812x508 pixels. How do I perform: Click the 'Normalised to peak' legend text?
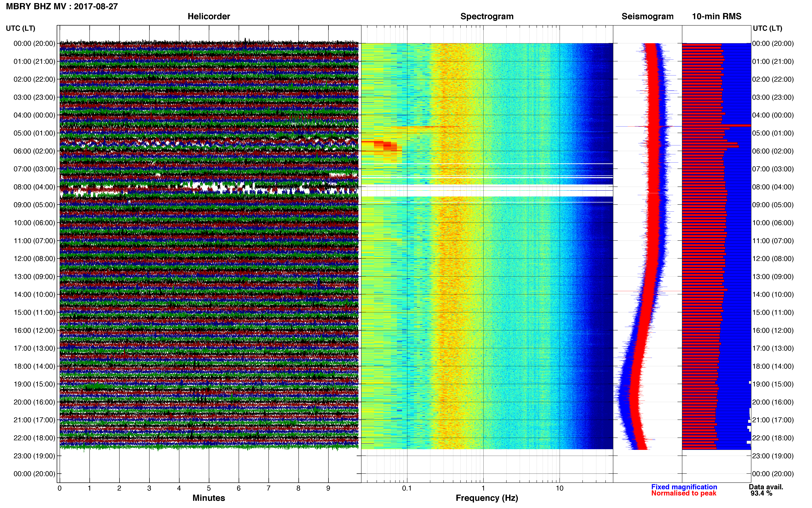[684, 493]
